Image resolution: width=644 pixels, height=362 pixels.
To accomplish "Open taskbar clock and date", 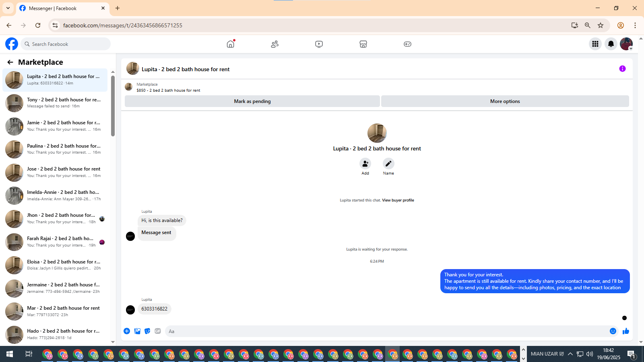I will (609, 354).
